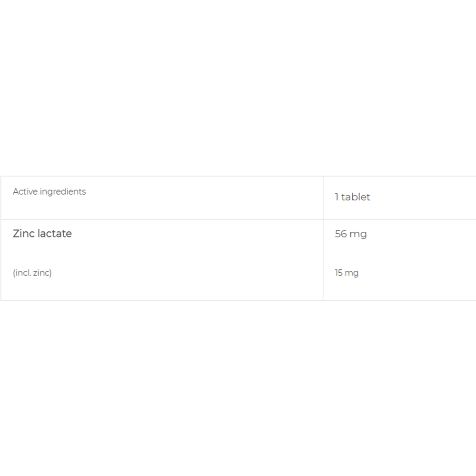Image resolution: width=476 pixels, height=476 pixels.
Task: Select the "Zinc lactate" ingredient name
Action: click(x=42, y=234)
